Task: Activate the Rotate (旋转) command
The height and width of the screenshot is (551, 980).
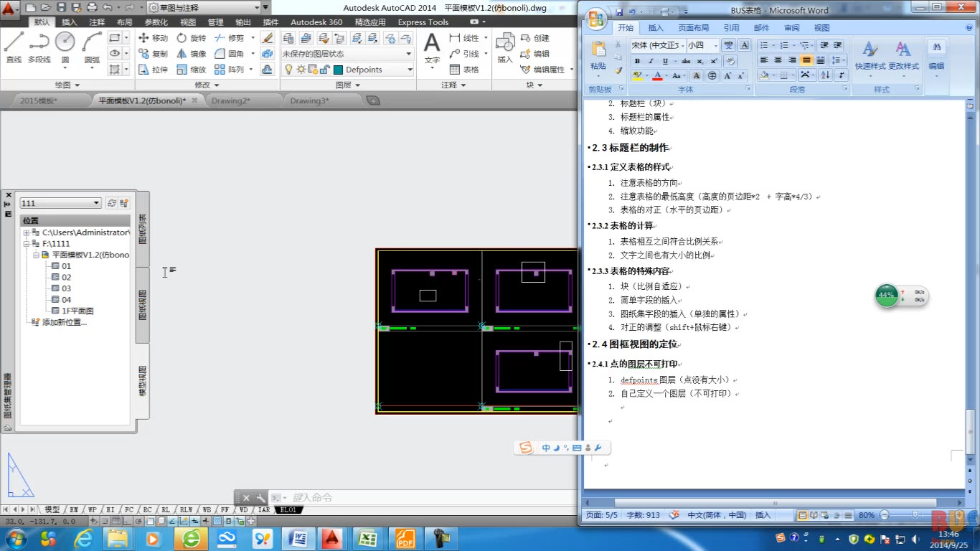Action: (x=192, y=38)
